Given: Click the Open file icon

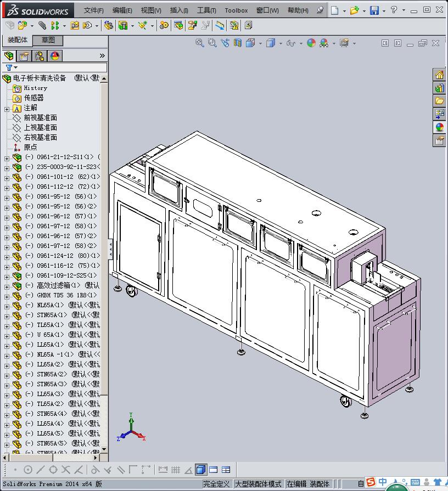Looking at the screenshot, I should click(354, 10).
